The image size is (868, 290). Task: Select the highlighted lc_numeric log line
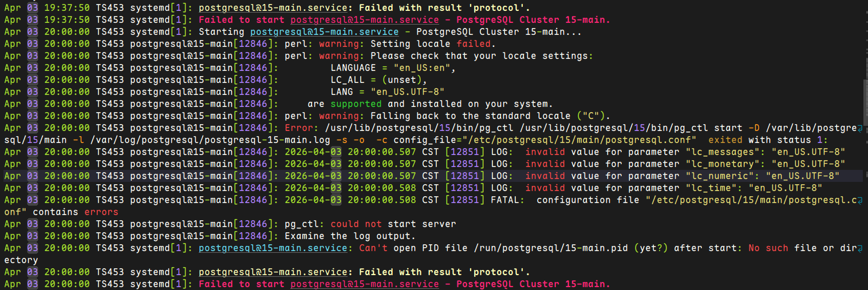pos(431,176)
